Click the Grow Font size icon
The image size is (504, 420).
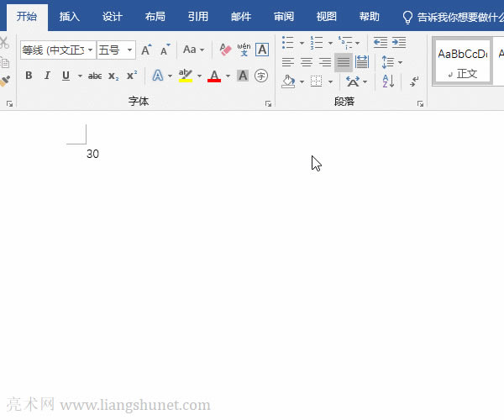coord(146,50)
